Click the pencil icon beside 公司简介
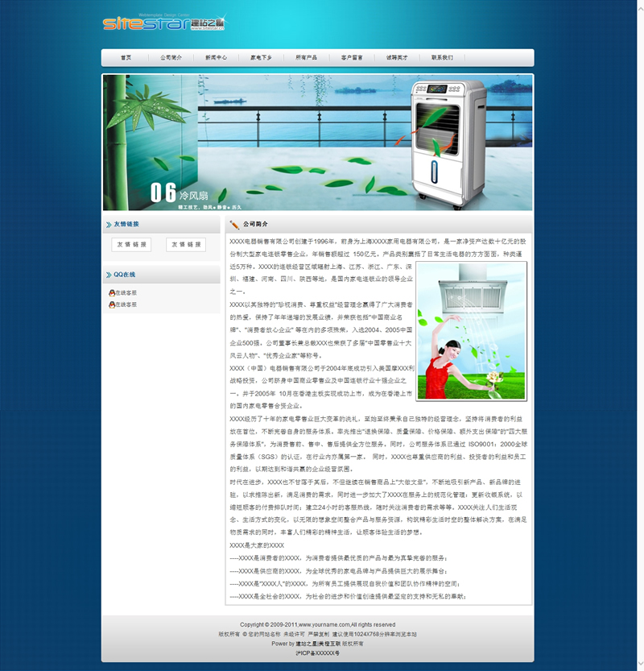 pyautogui.click(x=234, y=225)
